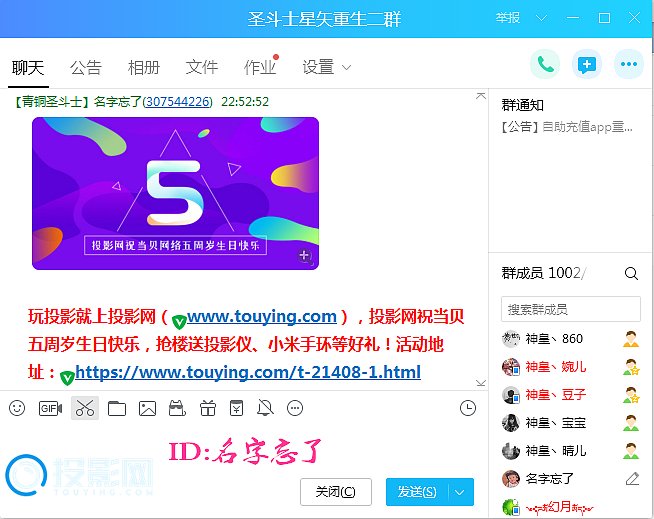Screen dimensions: 654x519
Task: Click the chat pane scroll-to-top arrow
Action: [480, 96]
